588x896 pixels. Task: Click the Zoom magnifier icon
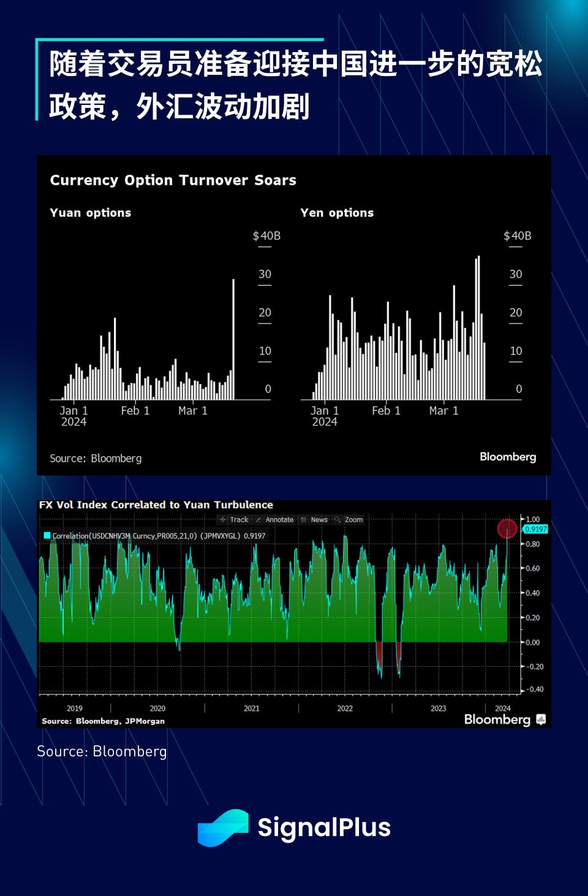pyautogui.click(x=337, y=520)
